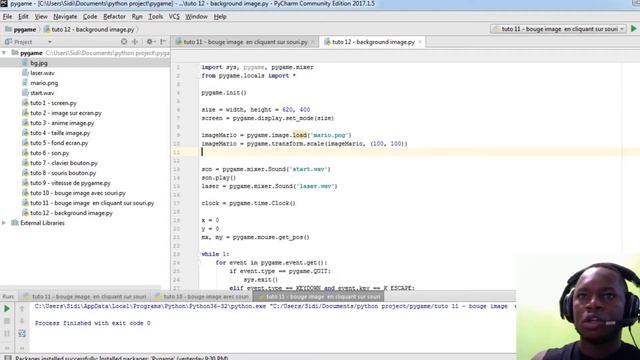The height and width of the screenshot is (360, 640).
Task: Open the Tools menu
Action: click(156, 17)
